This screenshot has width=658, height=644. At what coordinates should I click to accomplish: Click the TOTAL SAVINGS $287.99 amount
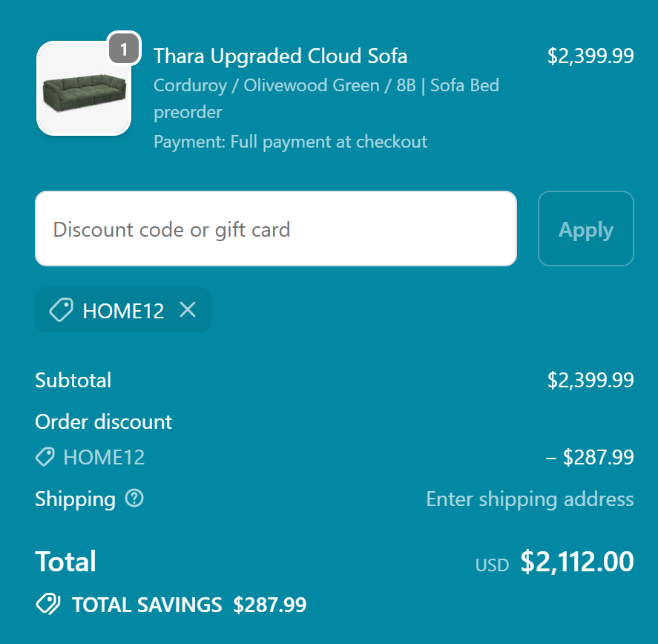[x=270, y=604]
